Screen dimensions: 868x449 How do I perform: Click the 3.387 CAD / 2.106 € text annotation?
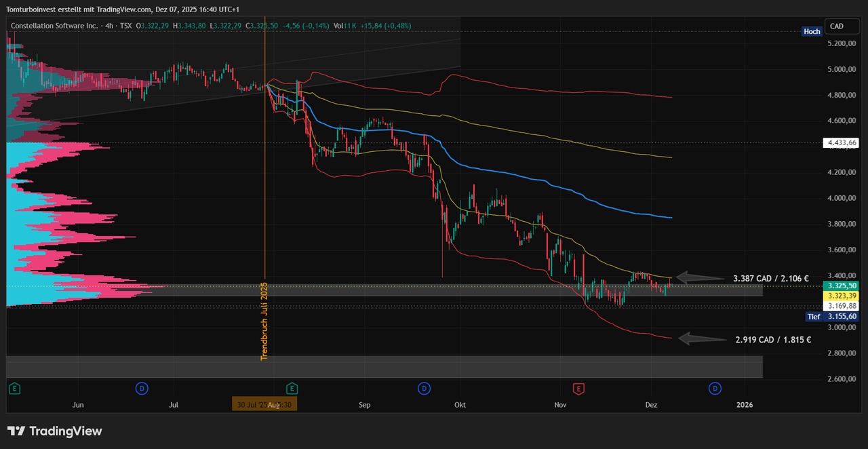(x=770, y=278)
